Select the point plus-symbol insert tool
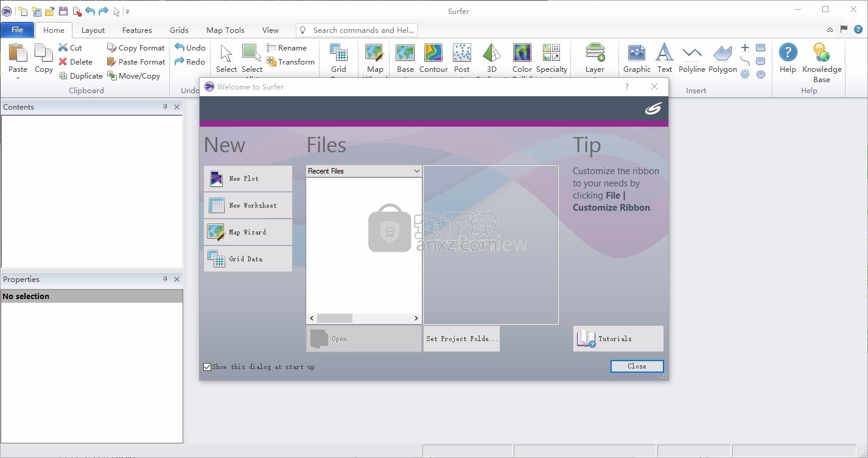 (x=745, y=48)
